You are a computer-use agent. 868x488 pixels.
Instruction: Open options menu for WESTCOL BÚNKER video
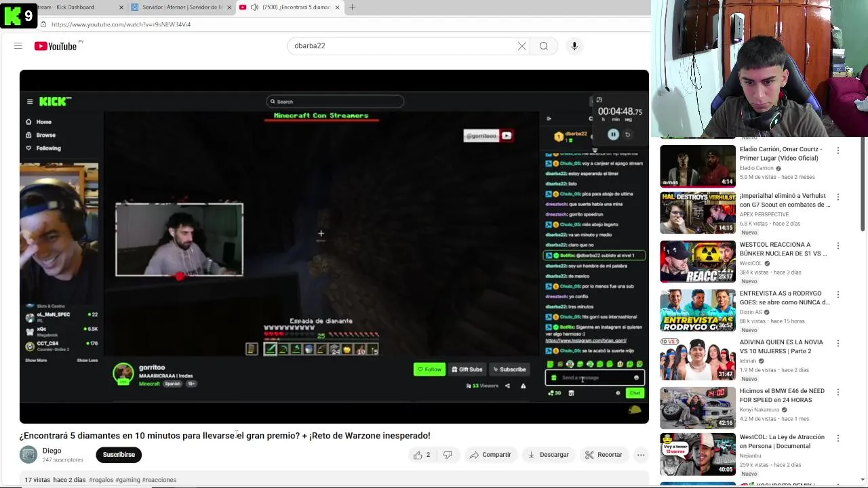click(x=838, y=245)
